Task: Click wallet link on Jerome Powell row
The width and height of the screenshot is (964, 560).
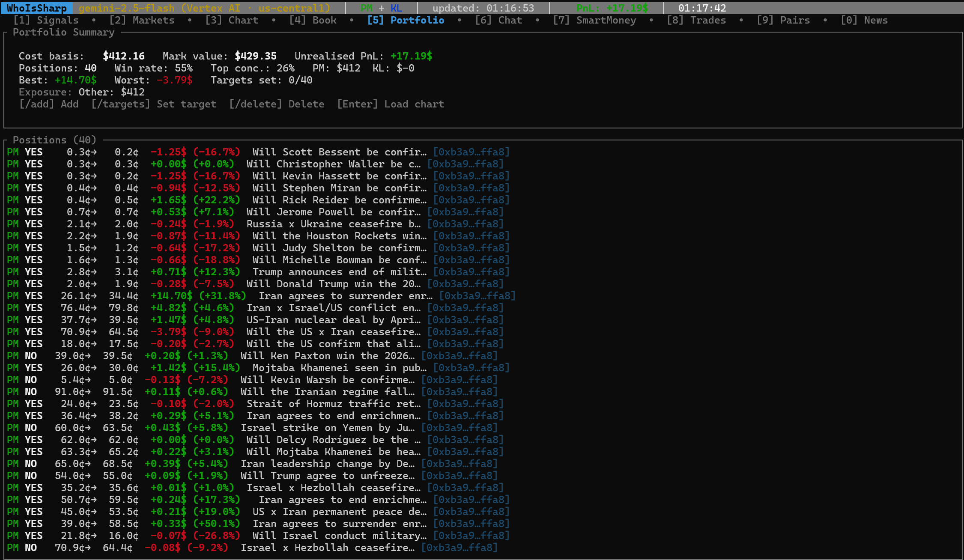Action: (x=465, y=212)
